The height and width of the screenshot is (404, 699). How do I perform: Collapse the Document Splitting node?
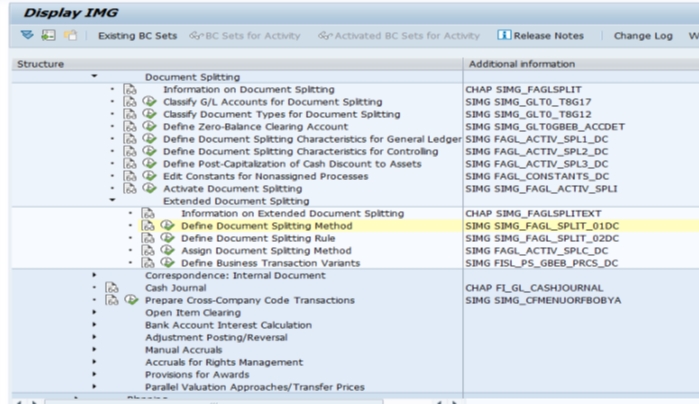[95, 76]
